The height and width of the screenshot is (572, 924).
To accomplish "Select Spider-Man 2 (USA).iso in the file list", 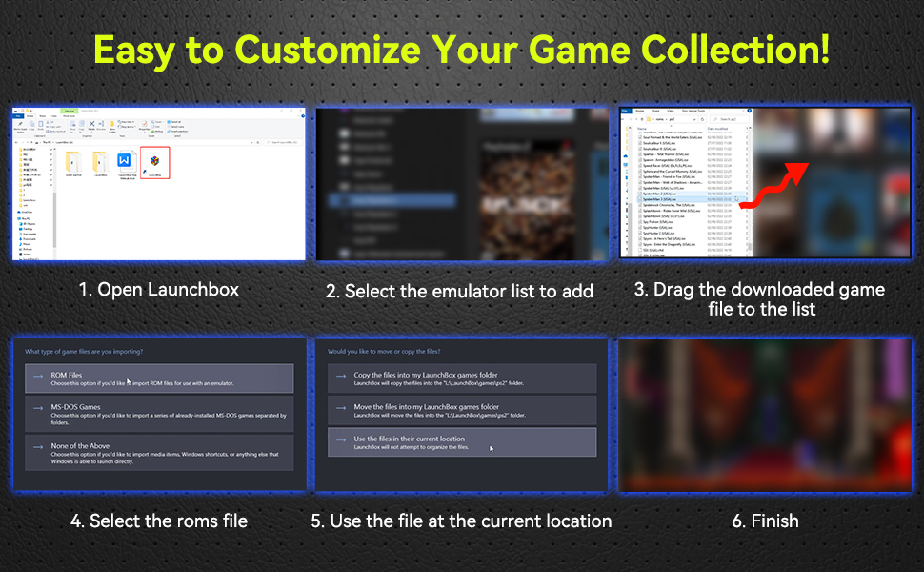I will click(693, 194).
